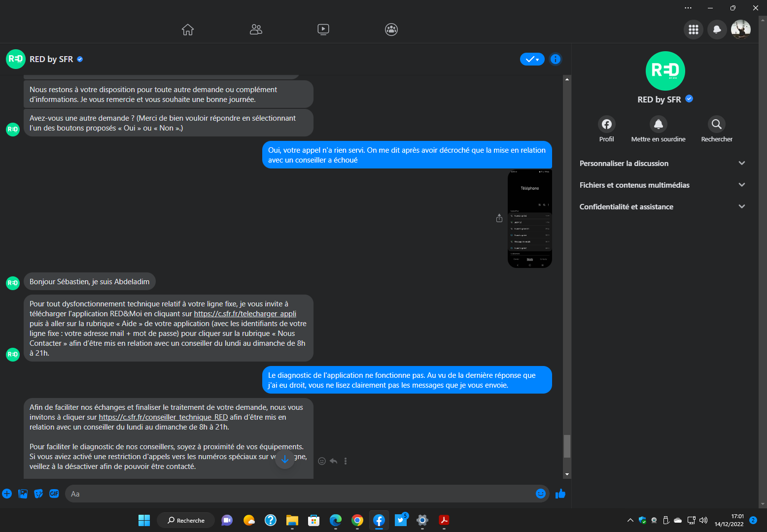Follow the c.sfr.fr/conseiller_technique_RED link

pyautogui.click(x=163, y=417)
